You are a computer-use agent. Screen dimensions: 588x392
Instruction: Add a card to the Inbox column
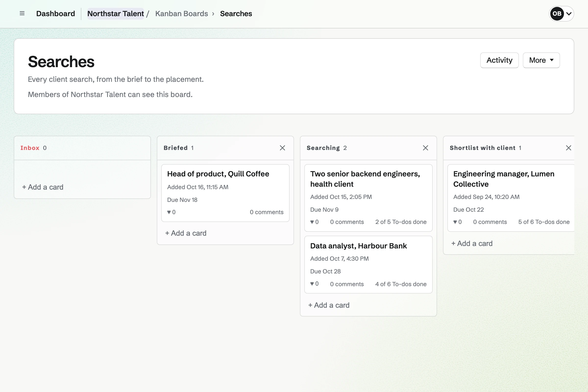coord(43,187)
